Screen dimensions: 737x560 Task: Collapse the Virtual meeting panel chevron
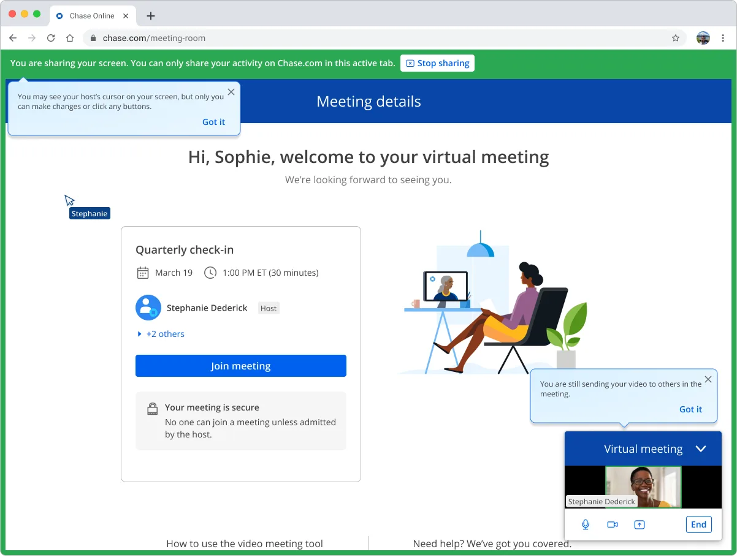(701, 448)
